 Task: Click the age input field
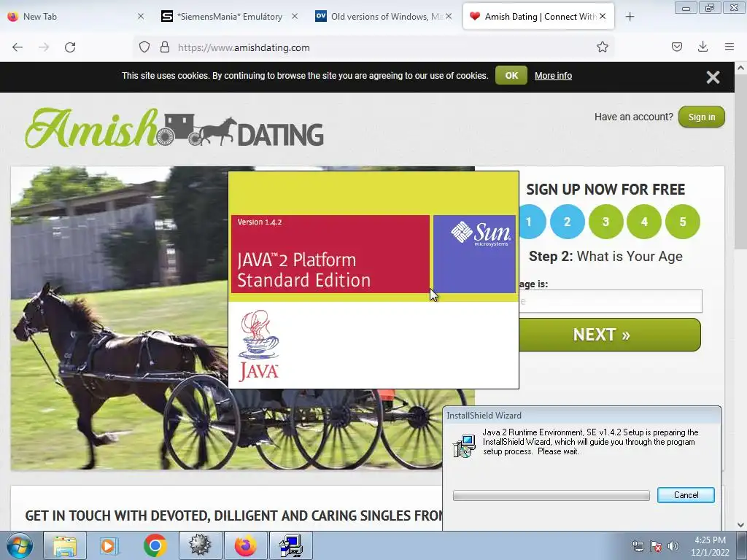(x=611, y=301)
